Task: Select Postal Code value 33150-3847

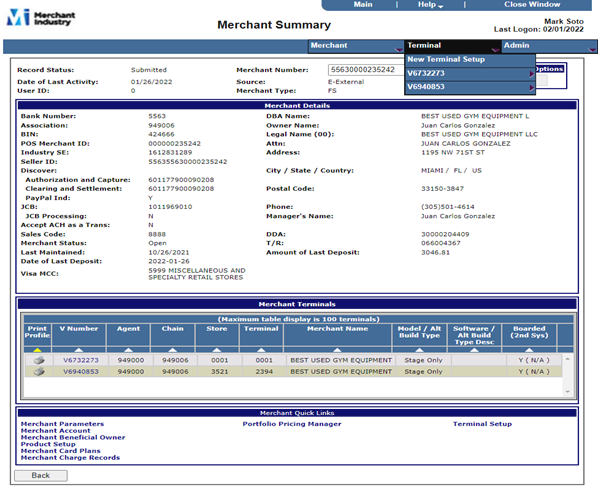Action: pos(442,189)
